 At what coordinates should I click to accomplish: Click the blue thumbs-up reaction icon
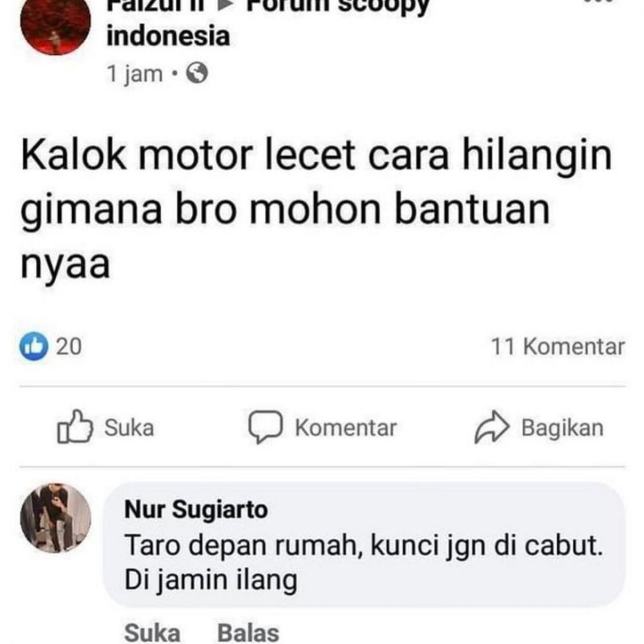coord(33,346)
